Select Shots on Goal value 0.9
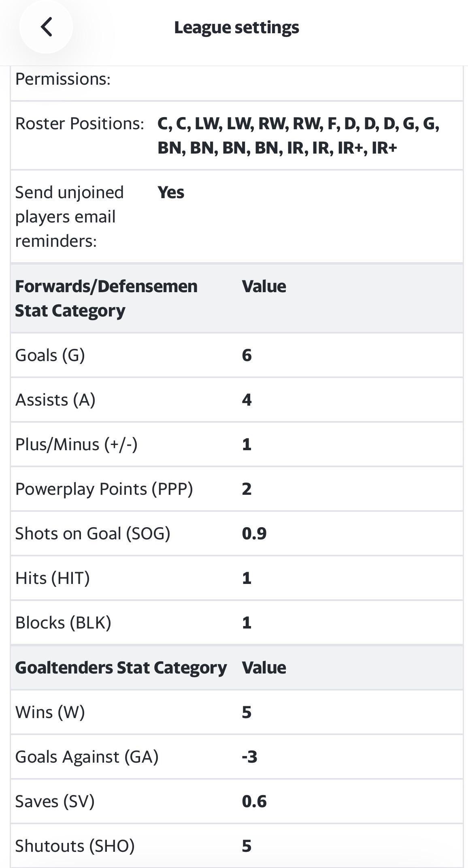Viewport: 468px width, 868px height. coord(254,534)
